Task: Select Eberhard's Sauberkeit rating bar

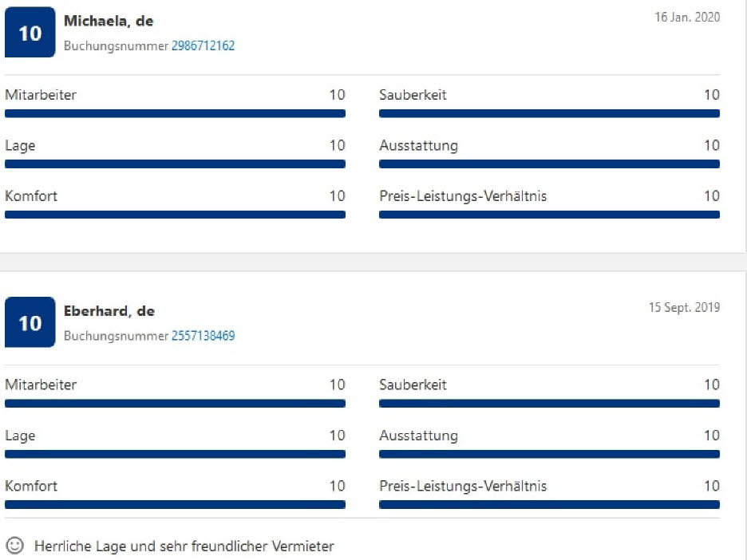Action: [549, 403]
